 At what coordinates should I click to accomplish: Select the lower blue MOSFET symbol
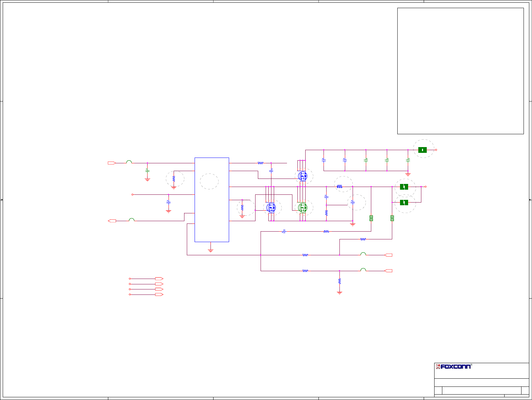[x=271, y=208]
